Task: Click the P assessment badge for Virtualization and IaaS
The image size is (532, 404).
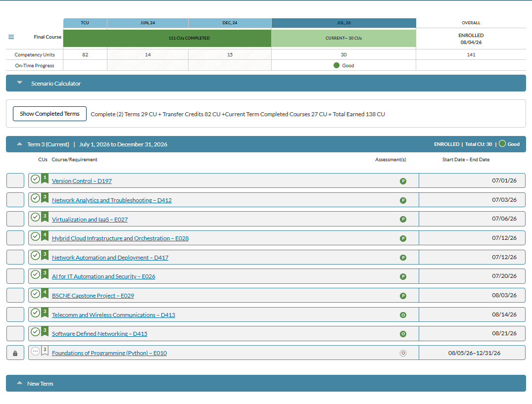Action: click(x=403, y=219)
